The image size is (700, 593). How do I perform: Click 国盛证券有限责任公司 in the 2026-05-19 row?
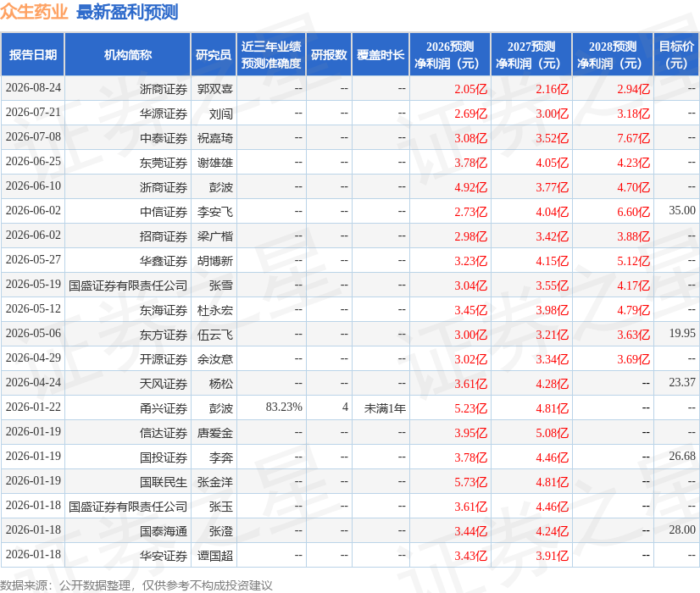(128, 285)
